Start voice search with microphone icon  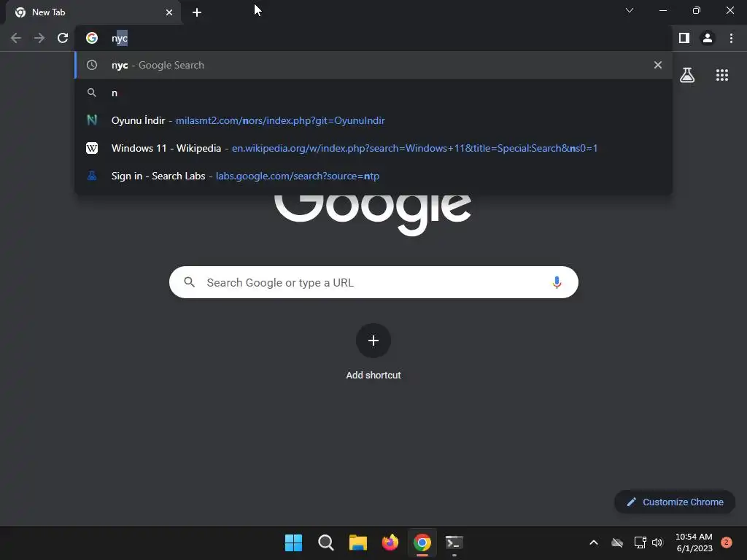click(x=557, y=282)
